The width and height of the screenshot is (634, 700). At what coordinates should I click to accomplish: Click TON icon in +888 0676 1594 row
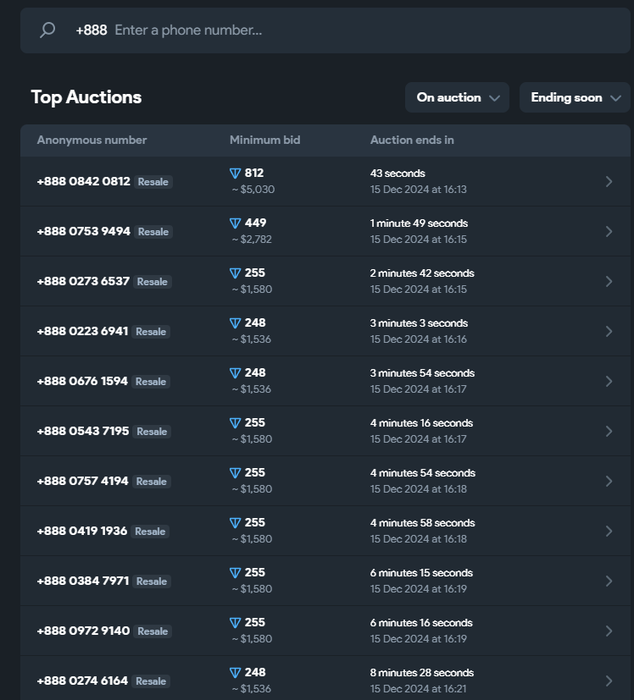235,373
